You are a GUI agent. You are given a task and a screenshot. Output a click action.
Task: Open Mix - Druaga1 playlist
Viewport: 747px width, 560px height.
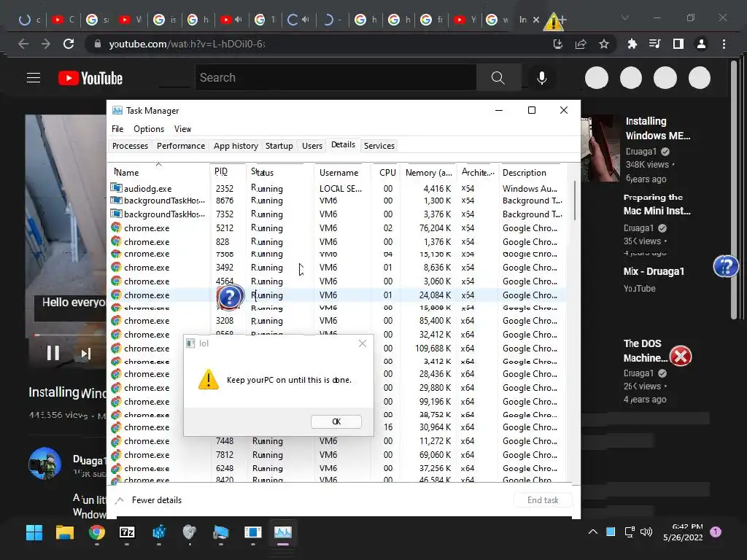(654, 271)
